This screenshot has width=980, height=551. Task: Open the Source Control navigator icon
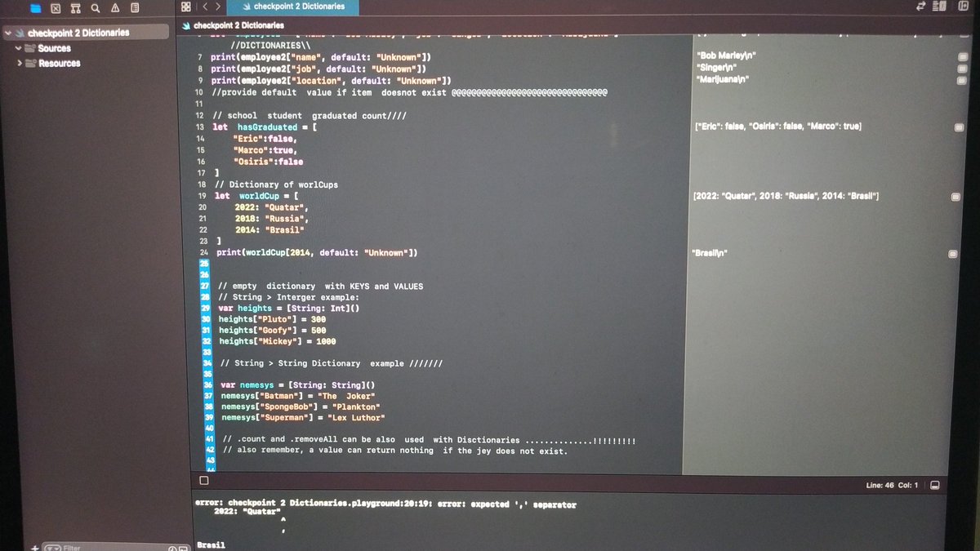click(x=55, y=7)
